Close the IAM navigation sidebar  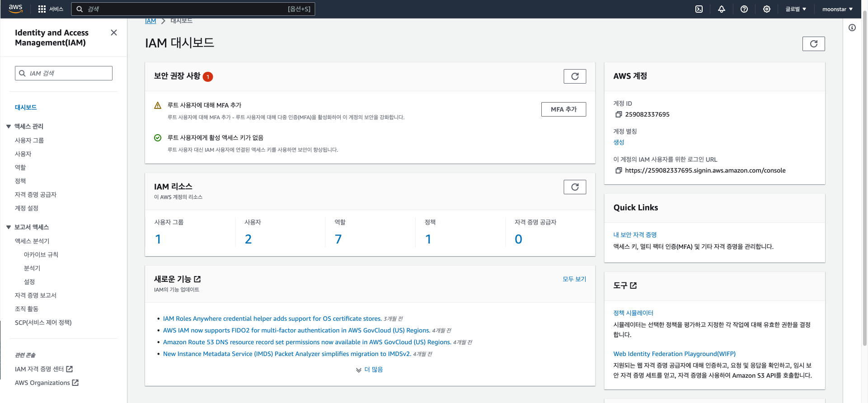114,33
